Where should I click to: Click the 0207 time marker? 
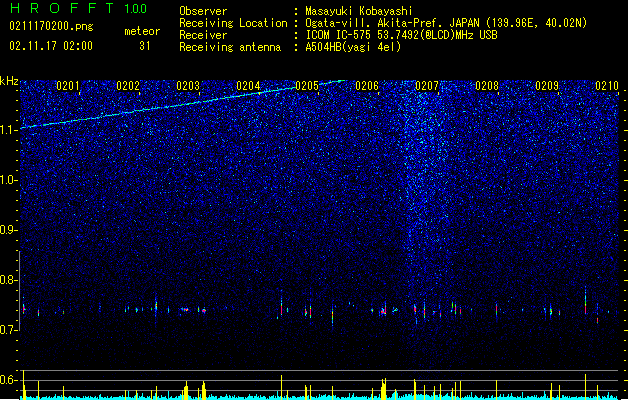click(427, 85)
